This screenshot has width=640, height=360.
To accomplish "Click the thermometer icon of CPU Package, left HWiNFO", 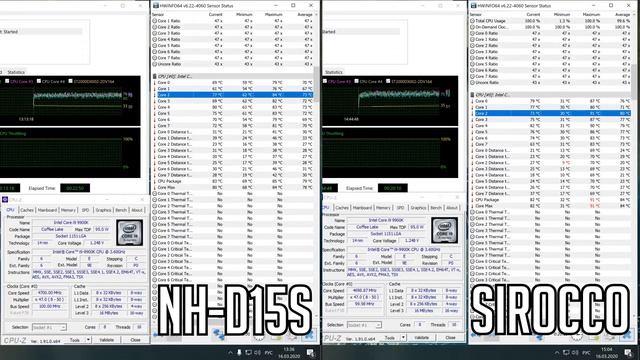I will pyautogui.click(x=155, y=181).
